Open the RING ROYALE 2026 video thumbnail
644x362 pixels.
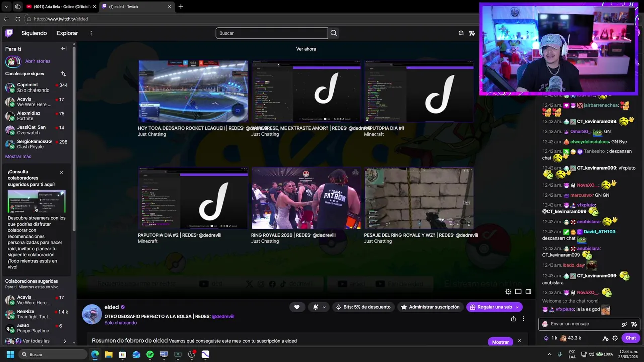coord(306,198)
